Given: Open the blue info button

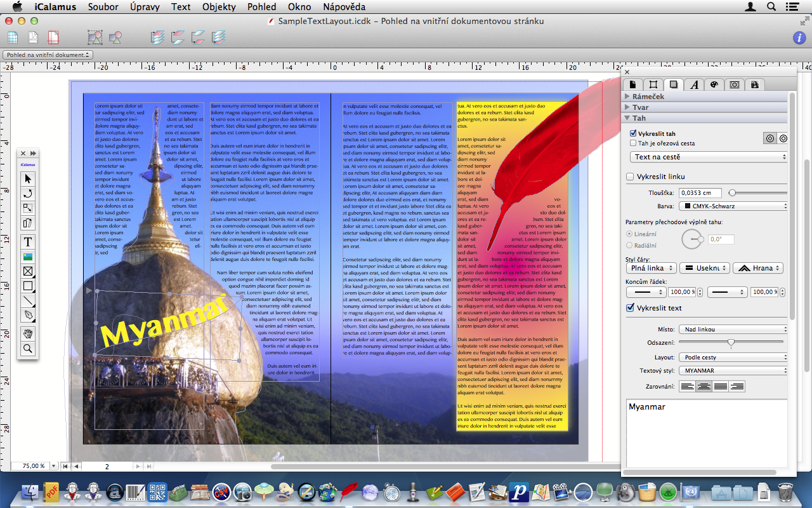Looking at the screenshot, I should click(799, 38).
